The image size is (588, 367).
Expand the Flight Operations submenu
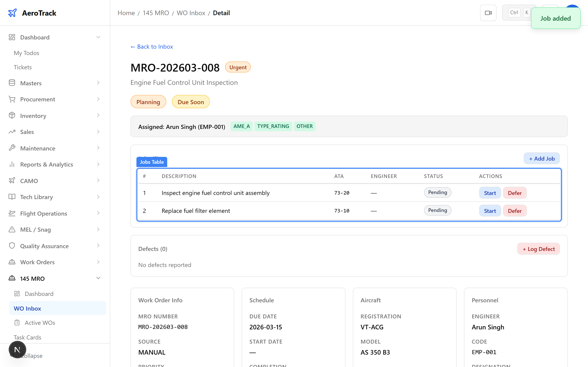(x=98, y=213)
